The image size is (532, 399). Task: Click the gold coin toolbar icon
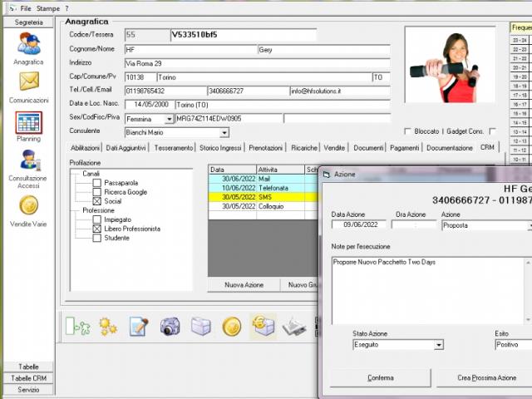232,327
